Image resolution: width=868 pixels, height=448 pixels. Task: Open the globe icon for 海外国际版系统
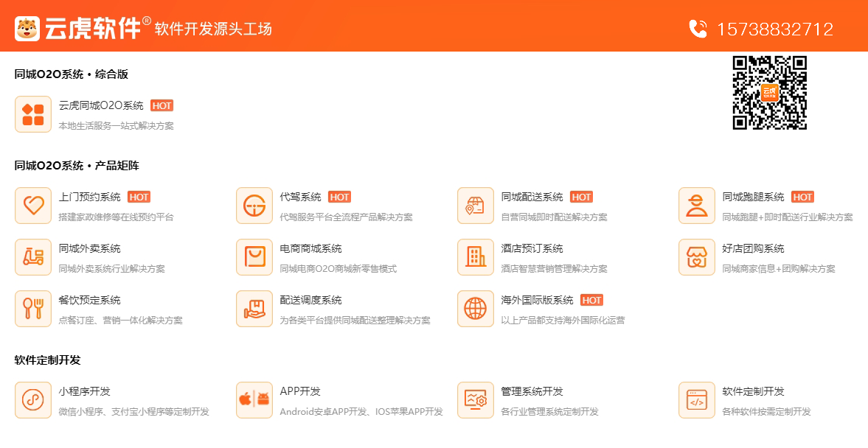pos(476,309)
